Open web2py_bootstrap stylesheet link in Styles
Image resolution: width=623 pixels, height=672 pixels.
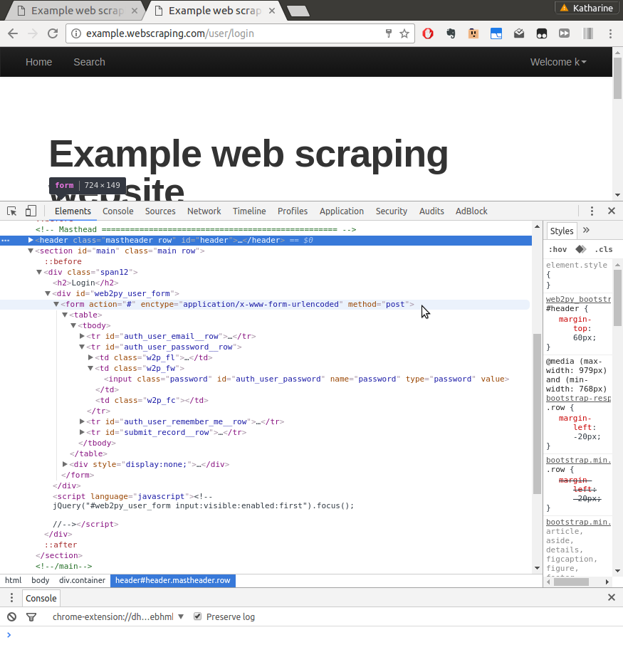click(x=578, y=299)
